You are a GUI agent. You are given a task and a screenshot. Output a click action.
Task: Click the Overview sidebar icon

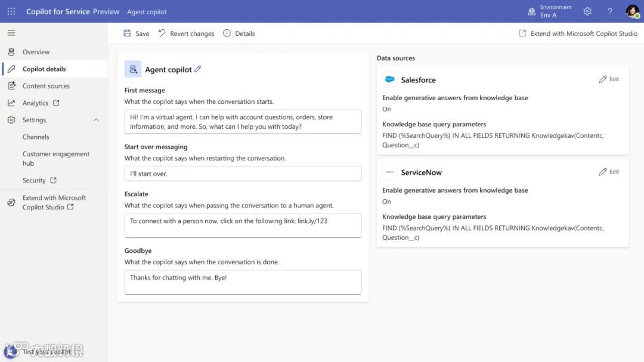(x=11, y=52)
